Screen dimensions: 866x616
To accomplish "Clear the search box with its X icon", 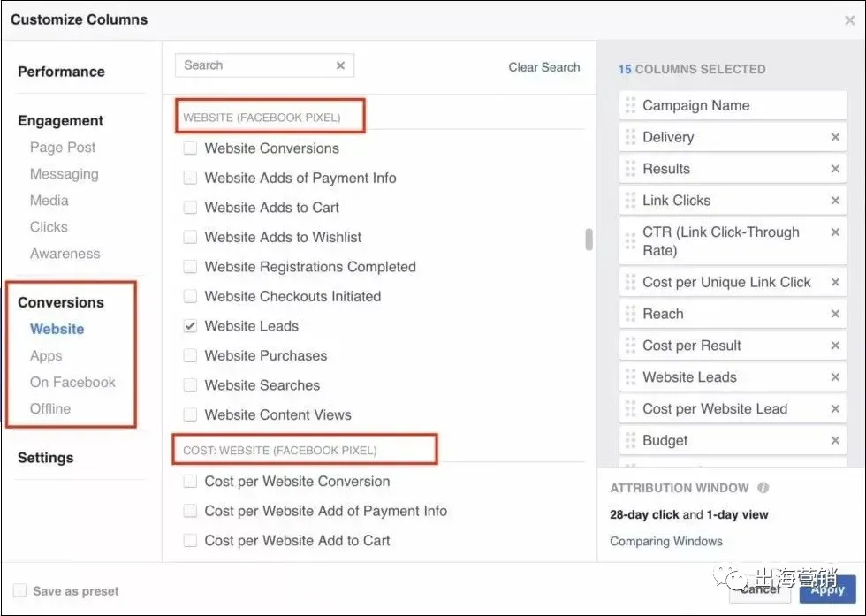I will (x=340, y=65).
